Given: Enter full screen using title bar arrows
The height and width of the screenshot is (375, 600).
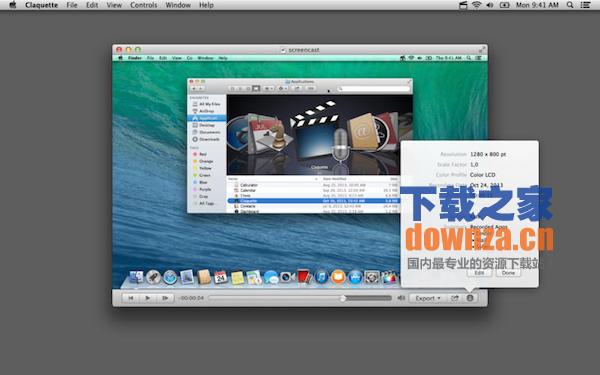Looking at the screenshot, I should pyautogui.click(x=481, y=49).
